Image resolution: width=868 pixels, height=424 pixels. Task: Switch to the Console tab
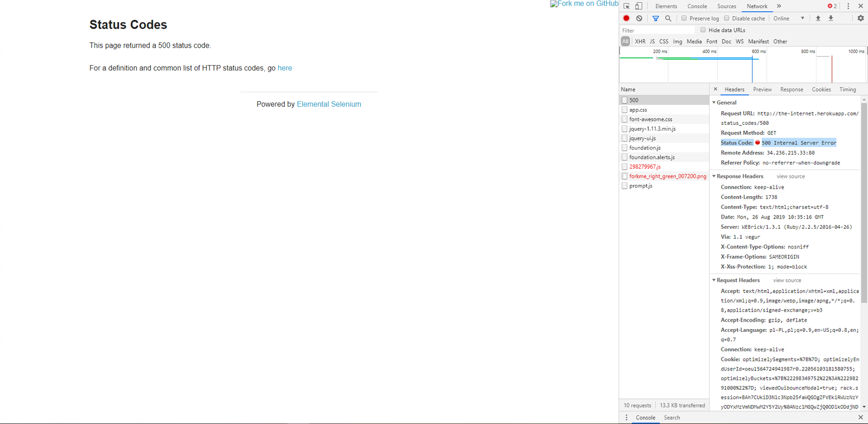697,7
